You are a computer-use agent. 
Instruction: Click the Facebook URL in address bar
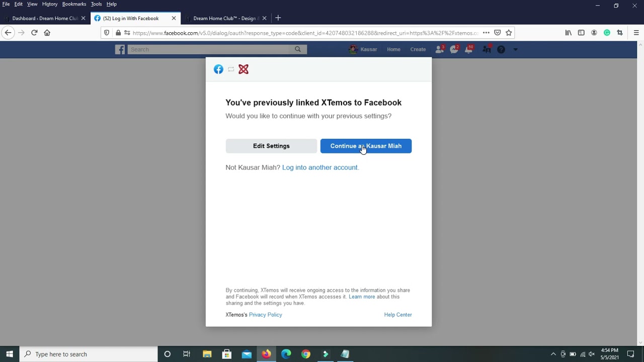pyautogui.click(x=305, y=33)
